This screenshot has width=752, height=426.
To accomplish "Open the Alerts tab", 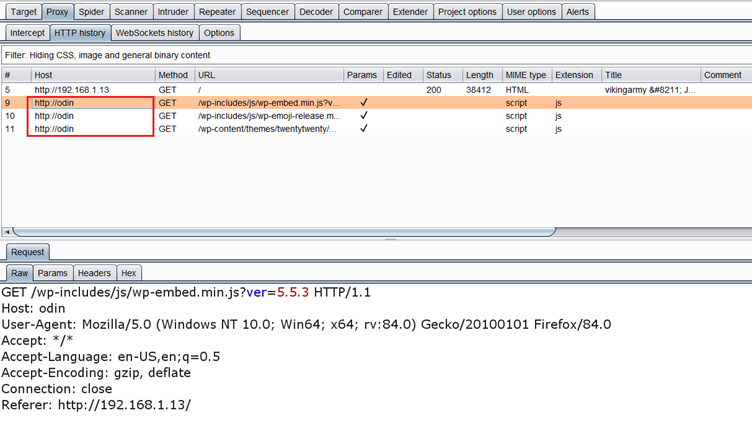I will (x=577, y=12).
